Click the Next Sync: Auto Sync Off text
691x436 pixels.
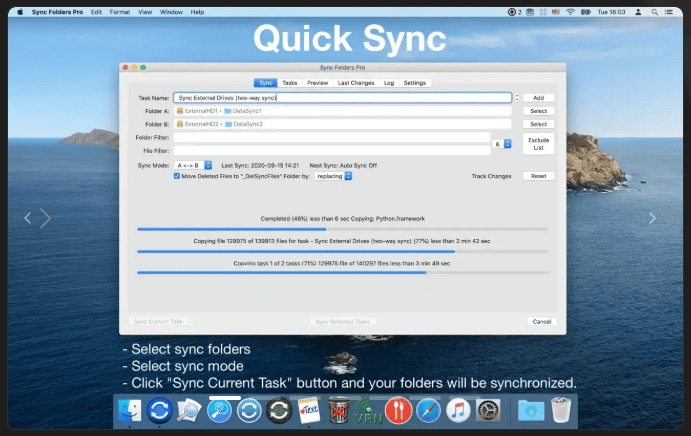[x=343, y=165]
